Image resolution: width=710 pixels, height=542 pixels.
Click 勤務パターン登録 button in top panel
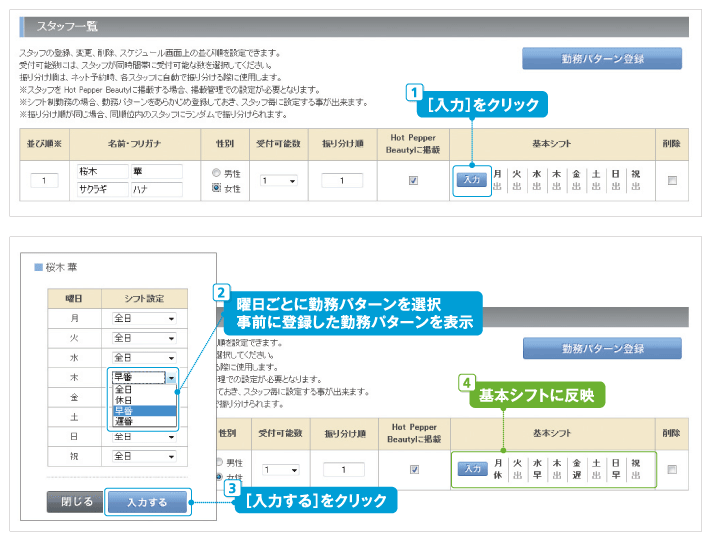[x=601, y=58]
